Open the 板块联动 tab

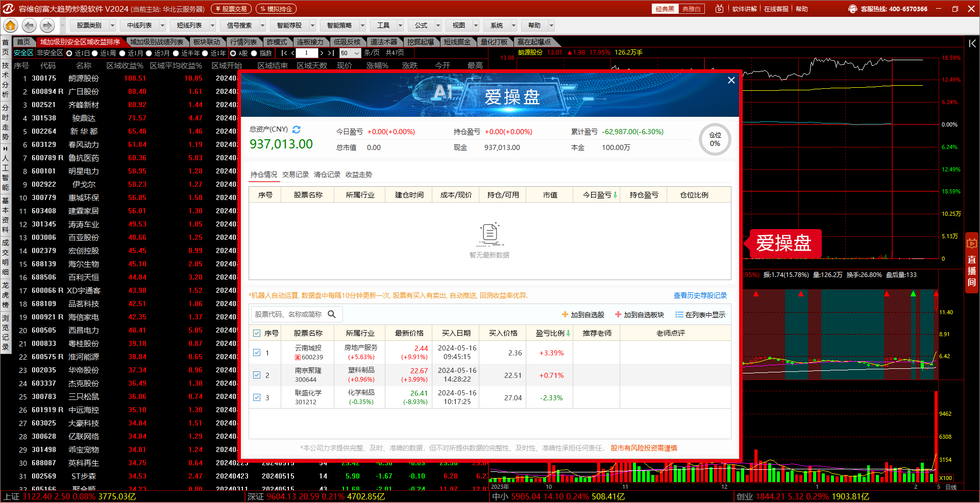[x=207, y=42]
